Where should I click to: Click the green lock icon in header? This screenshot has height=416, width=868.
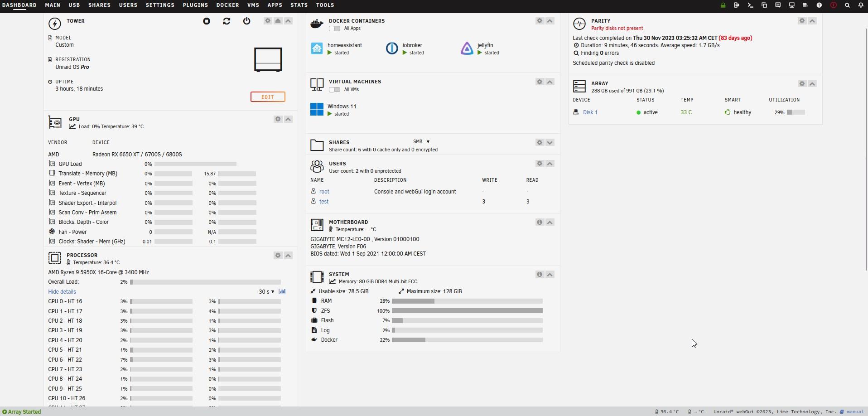coord(723,5)
